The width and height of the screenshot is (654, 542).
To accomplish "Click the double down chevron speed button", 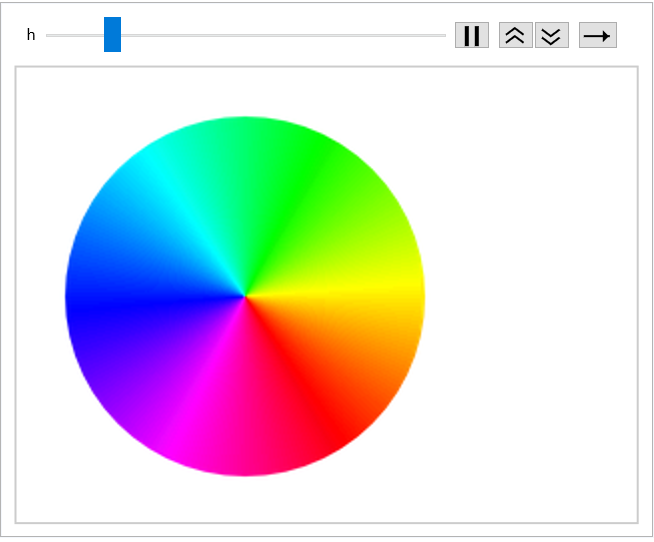I will 551,35.
